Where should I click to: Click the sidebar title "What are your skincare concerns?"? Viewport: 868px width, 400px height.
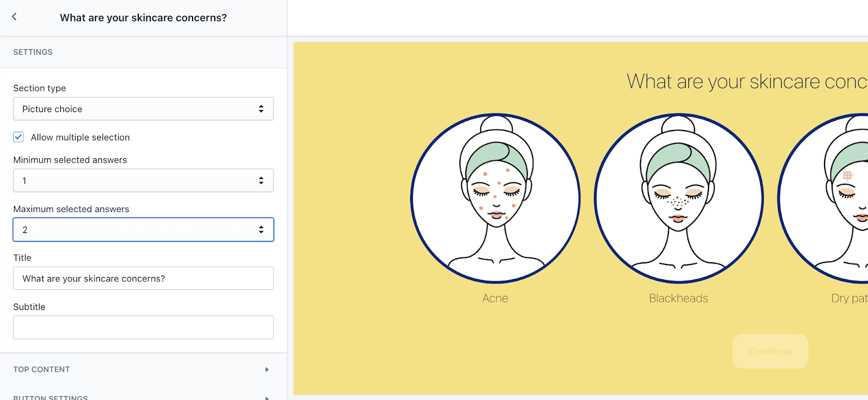coord(143,17)
